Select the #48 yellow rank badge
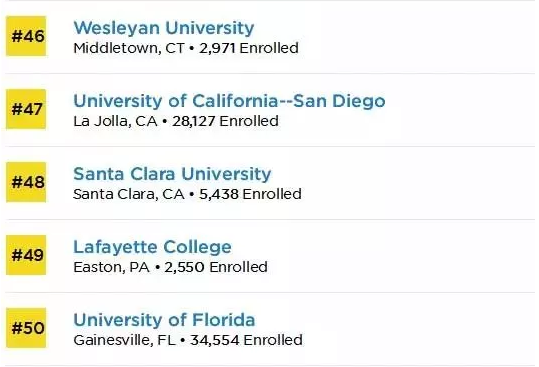Viewport: 539px width, 367px height. [x=26, y=182]
